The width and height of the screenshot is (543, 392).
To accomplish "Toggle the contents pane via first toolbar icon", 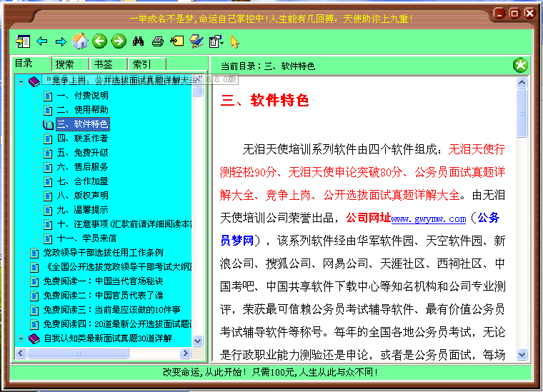I will tap(23, 41).
